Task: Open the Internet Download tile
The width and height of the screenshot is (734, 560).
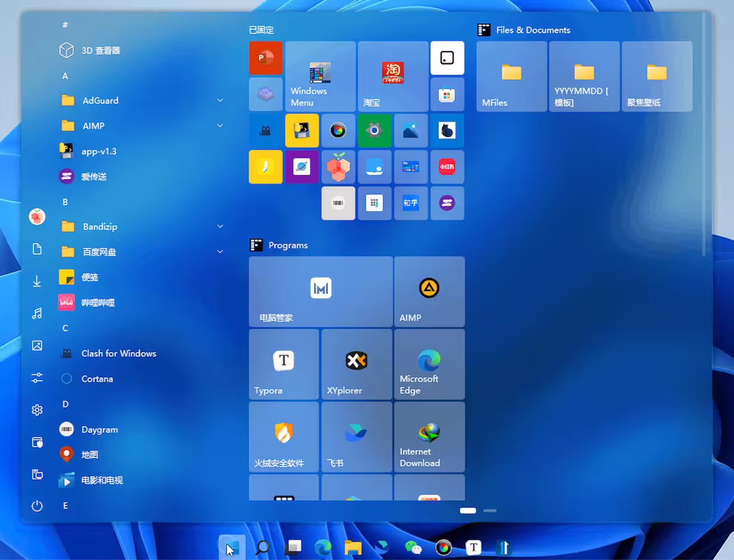Action: [x=430, y=437]
